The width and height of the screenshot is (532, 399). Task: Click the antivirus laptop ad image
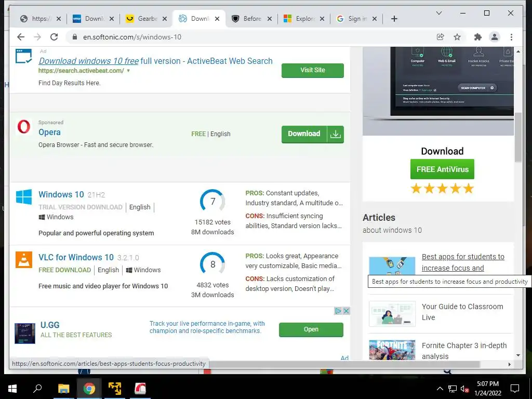pos(438,91)
